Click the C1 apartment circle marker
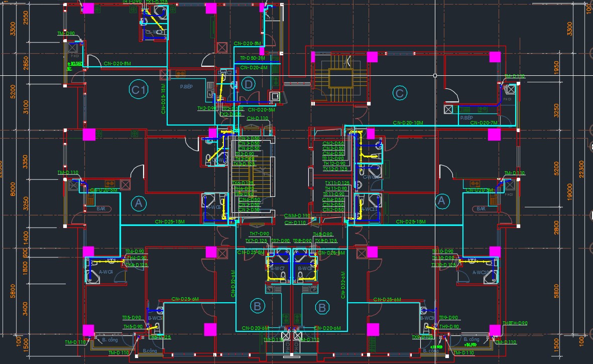593x364 pixels. coord(138,90)
